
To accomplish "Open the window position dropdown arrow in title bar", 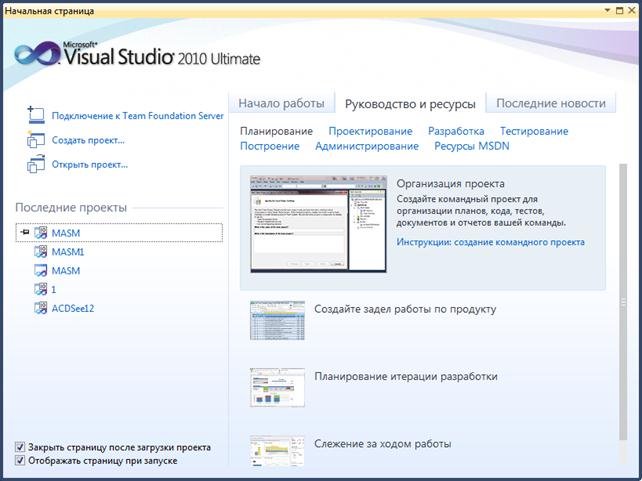I will (608, 10).
